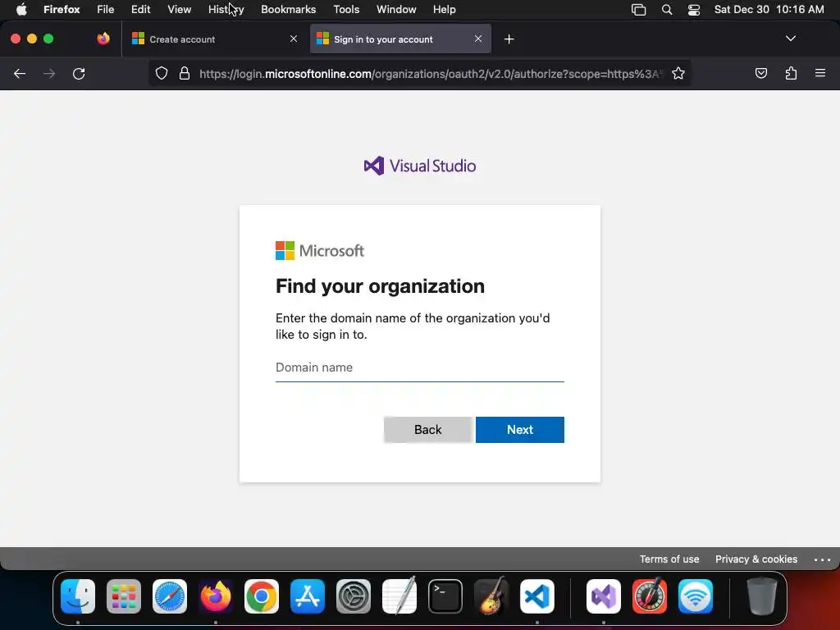Open the View menu
This screenshot has height=630, width=840.
click(179, 10)
